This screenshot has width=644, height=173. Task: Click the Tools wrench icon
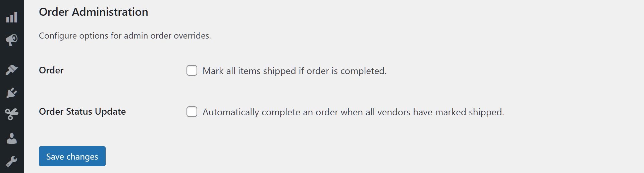tap(12, 161)
